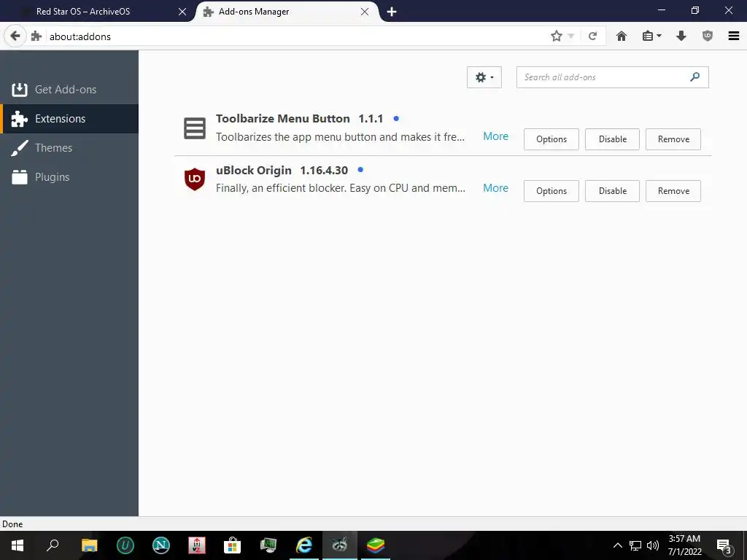Open Options for uBlock Origin

click(x=551, y=191)
